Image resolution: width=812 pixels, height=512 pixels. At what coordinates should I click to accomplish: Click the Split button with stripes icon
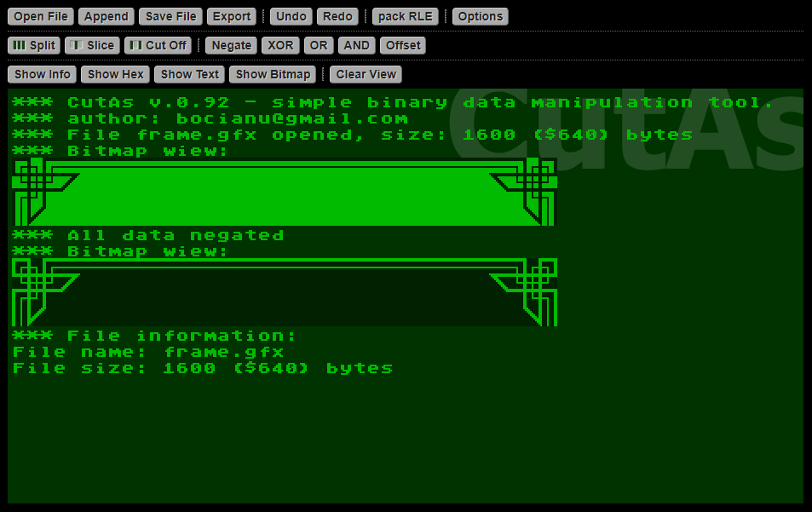pos(34,45)
